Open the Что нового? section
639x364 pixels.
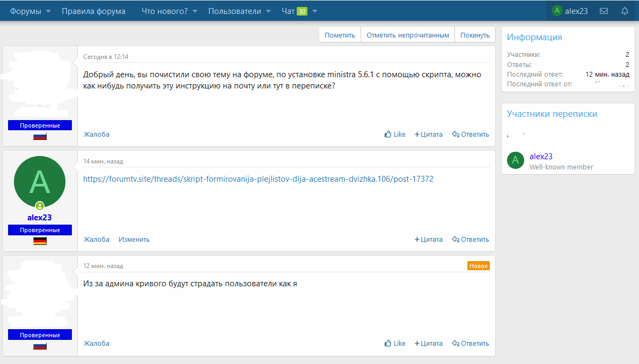click(x=165, y=11)
